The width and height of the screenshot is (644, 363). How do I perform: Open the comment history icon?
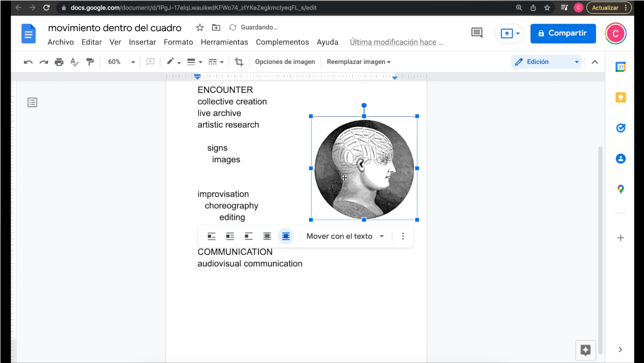pos(477,33)
